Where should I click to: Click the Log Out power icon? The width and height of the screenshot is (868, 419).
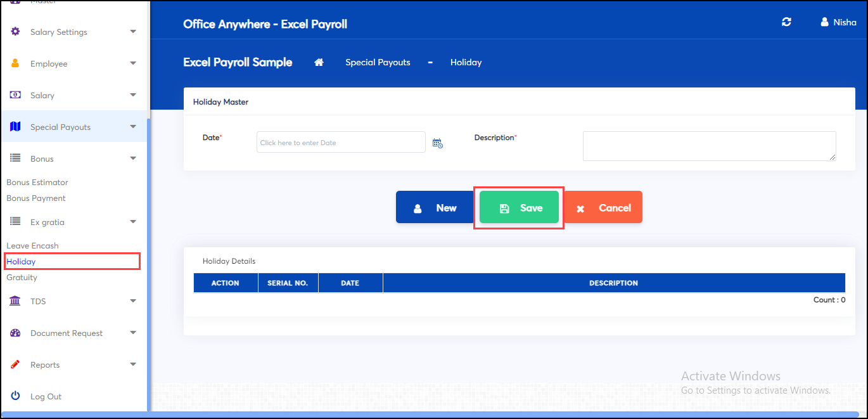pyautogui.click(x=16, y=396)
